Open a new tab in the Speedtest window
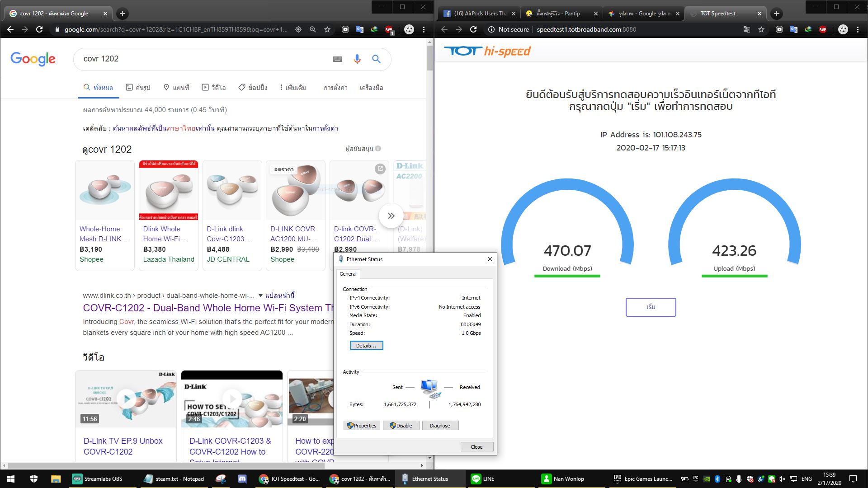The image size is (868, 488). 776,14
